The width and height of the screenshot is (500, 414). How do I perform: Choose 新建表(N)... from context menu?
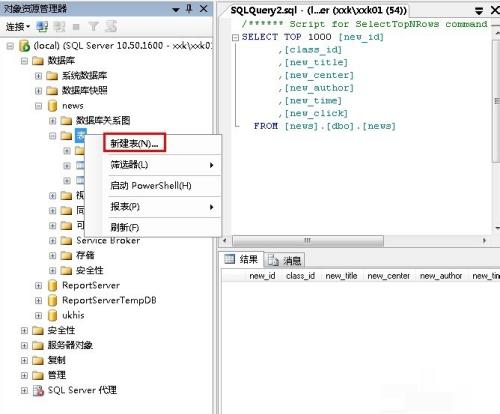click(x=134, y=144)
